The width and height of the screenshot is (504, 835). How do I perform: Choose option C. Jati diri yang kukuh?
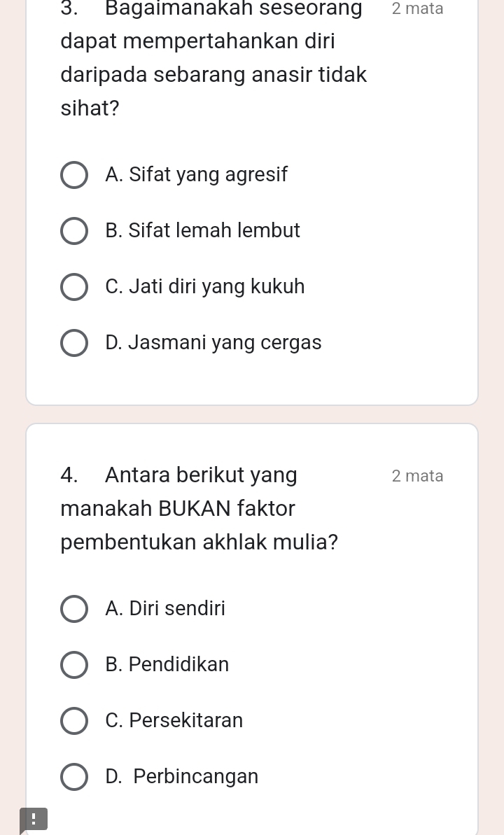click(x=205, y=286)
